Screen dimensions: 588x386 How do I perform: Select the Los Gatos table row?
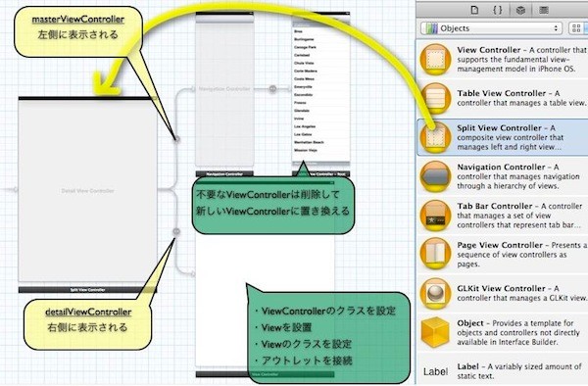[x=321, y=134]
